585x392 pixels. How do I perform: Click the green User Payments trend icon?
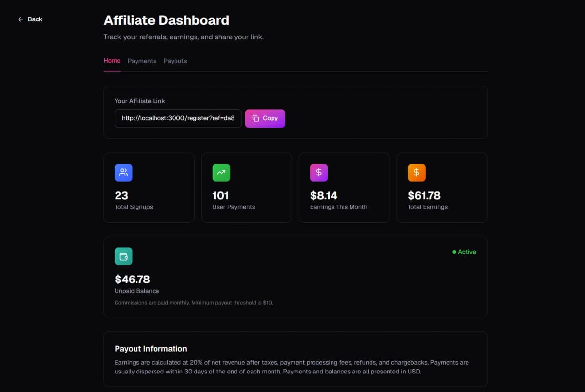point(221,172)
